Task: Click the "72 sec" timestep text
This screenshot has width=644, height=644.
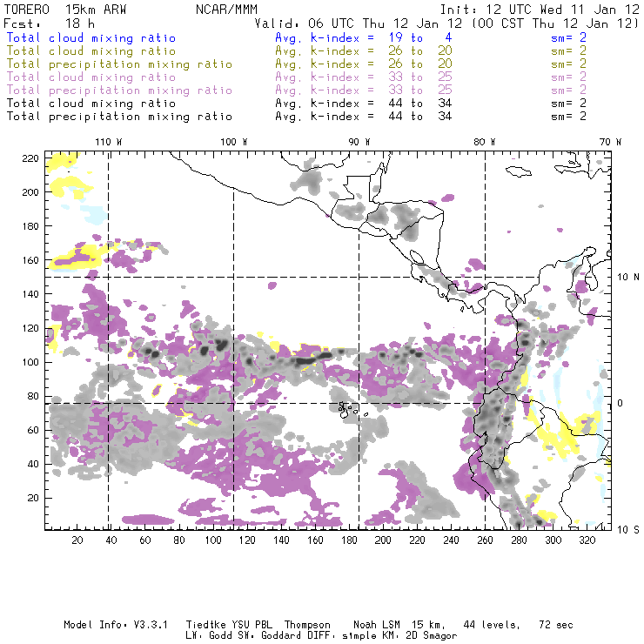Action: click(556, 625)
